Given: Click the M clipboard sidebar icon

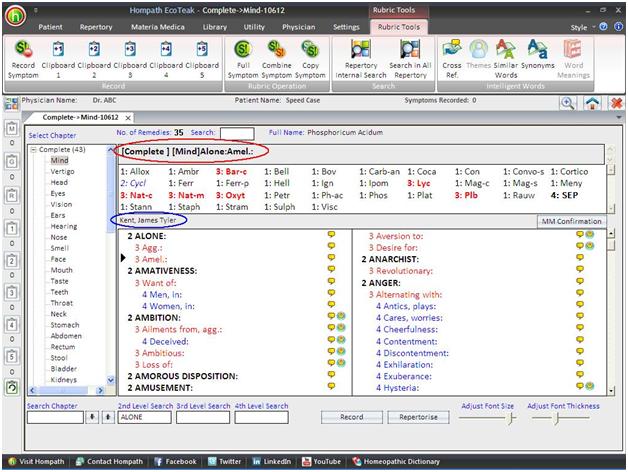Looking at the screenshot, I should click(x=12, y=129).
